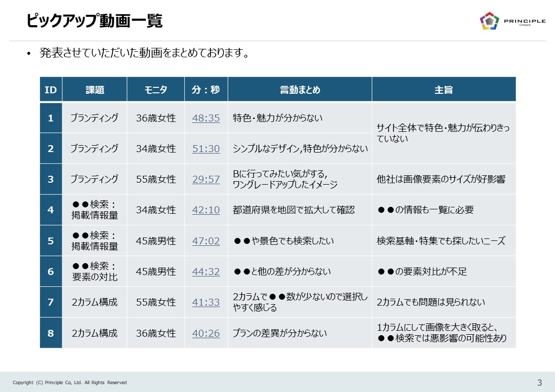
Task: Click the ID column header
Action: tap(50, 88)
